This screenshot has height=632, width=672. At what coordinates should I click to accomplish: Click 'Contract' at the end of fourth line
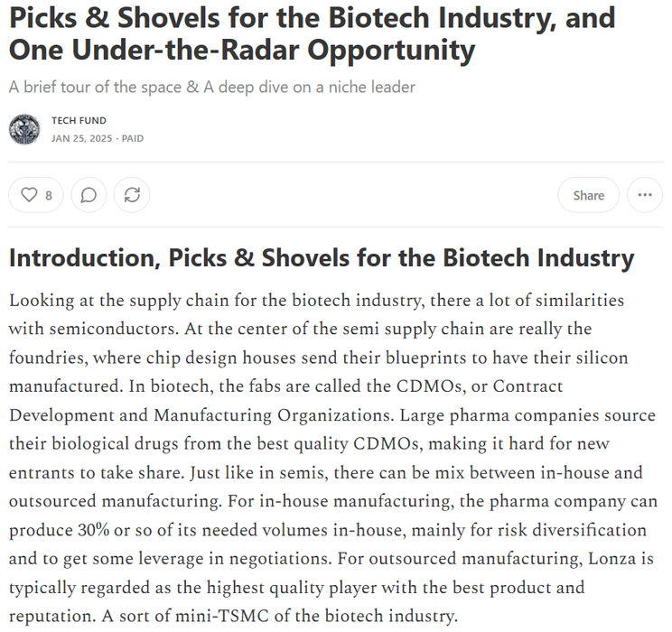(x=527, y=386)
